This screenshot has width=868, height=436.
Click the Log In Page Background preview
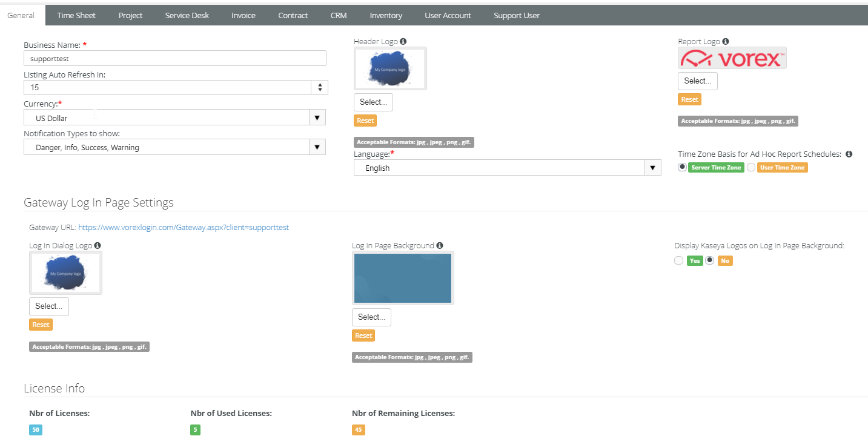click(403, 278)
